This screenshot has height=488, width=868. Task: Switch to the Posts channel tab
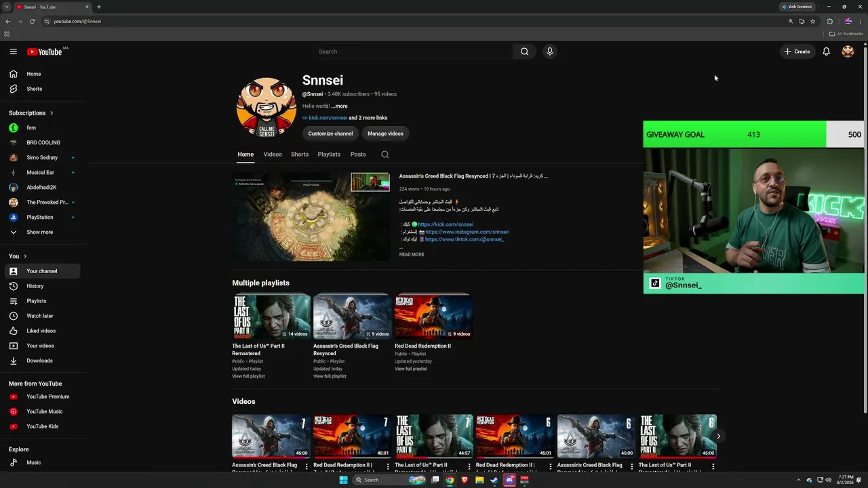coord(358,155)
